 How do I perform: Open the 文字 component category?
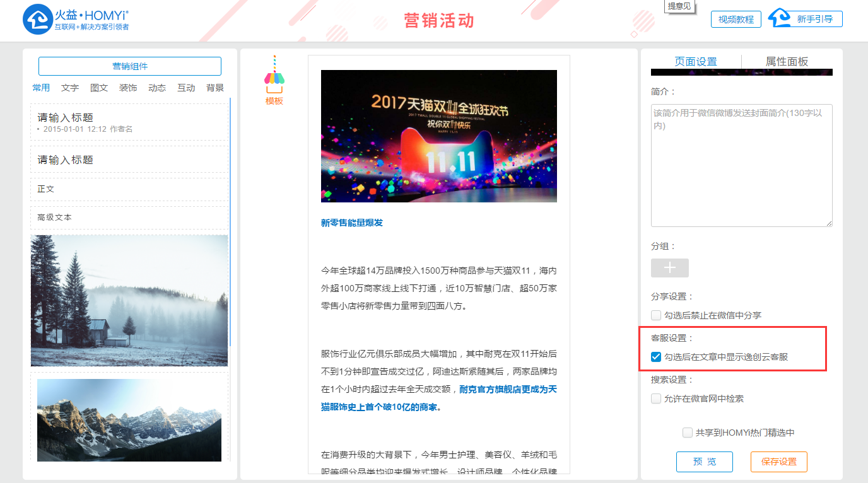(70, 88)
